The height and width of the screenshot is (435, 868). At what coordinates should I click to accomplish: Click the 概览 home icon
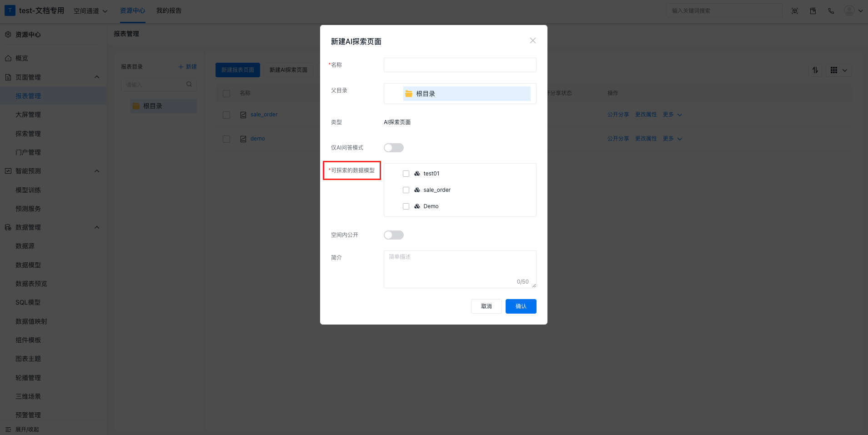point(8,58)
